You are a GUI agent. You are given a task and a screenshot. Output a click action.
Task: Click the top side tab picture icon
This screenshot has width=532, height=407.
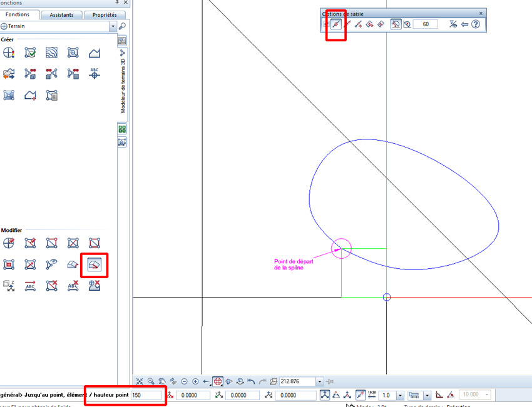tap(122, 41)
